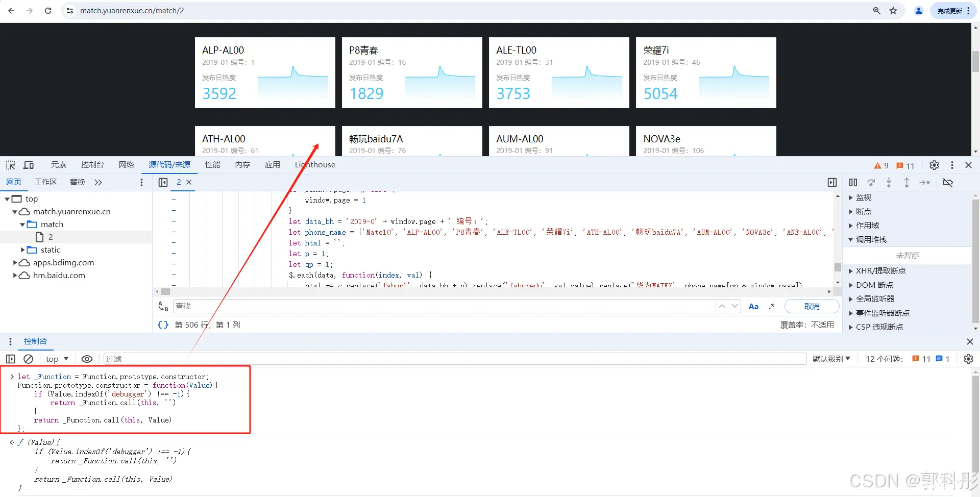The width and height of the screenshot is (980, 497).
Task: Step out of current function
Action: (906, 182)
